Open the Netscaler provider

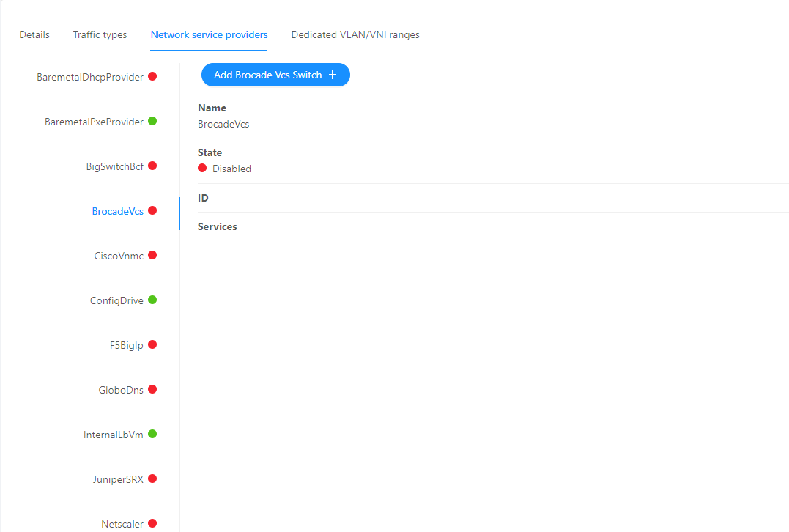(122, 525)
